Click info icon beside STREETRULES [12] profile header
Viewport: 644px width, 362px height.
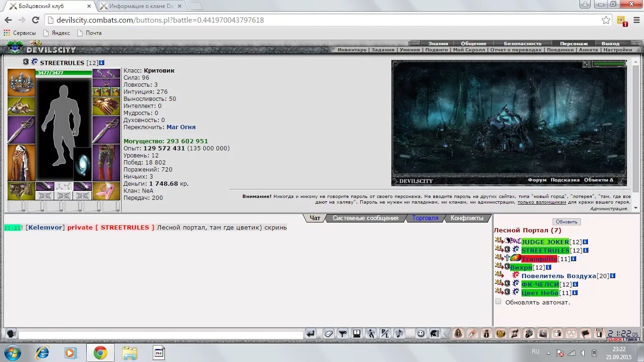pyautogui.click(x=101, y=63)
